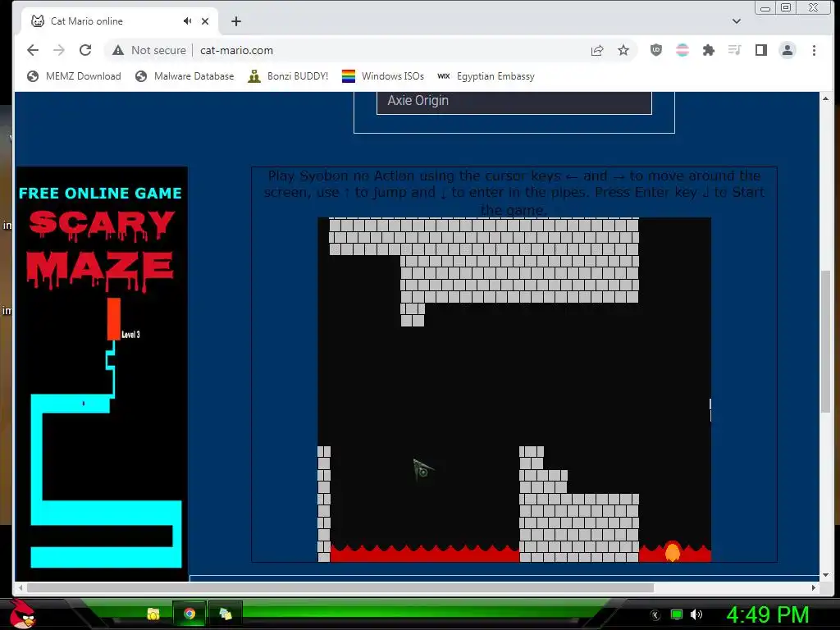
Task: Go back to the previous page
Action: (33, 50)
